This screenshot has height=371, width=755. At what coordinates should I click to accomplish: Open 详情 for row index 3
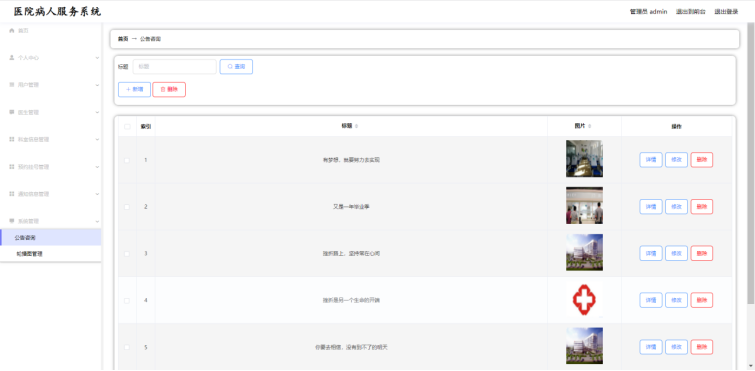651,253
